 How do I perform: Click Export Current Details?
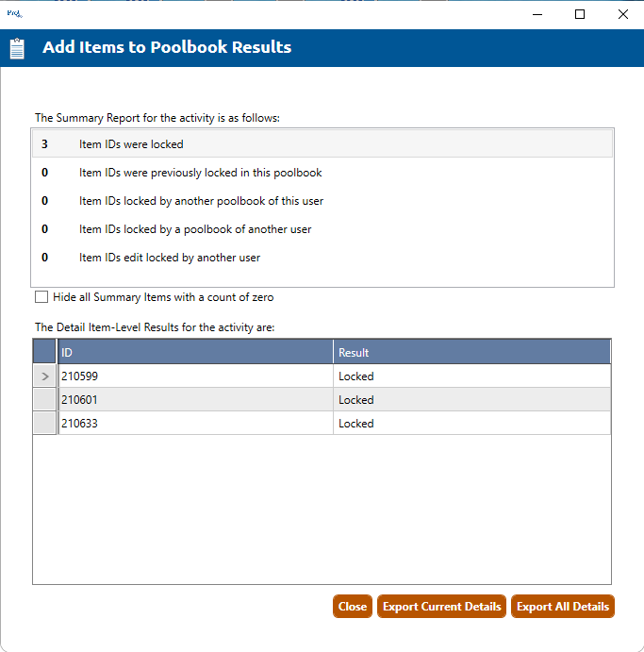click(441, 607)
